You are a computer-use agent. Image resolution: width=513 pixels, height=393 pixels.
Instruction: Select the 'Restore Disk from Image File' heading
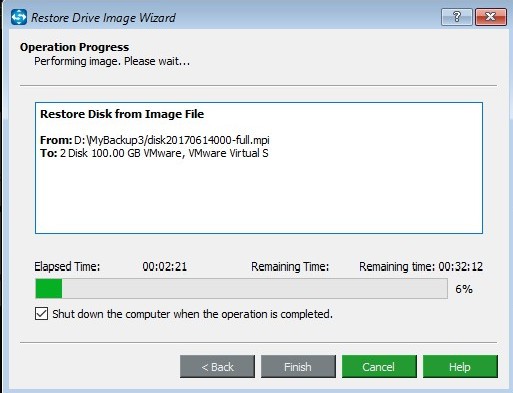pyautogui.click(x=122, y=114)
